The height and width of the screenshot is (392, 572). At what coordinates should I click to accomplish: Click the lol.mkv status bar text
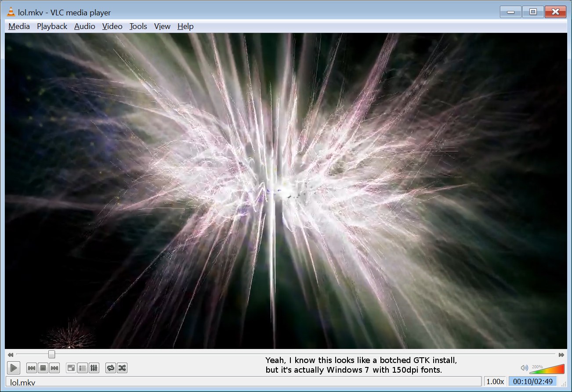pos(22,382)
